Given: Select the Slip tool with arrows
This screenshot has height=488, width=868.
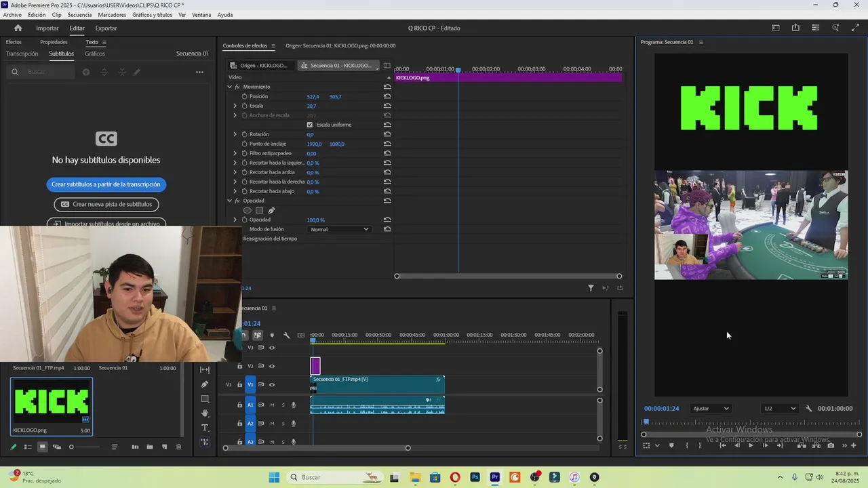Looking at the screenshot, I should 205,370.
